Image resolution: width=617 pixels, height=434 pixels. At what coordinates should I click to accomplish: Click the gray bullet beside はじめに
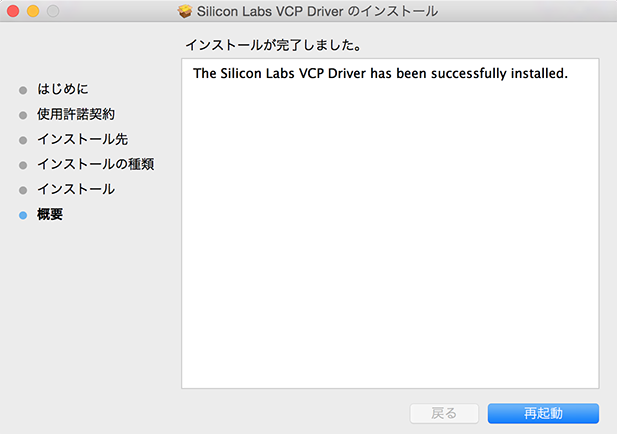coord(23,90)
